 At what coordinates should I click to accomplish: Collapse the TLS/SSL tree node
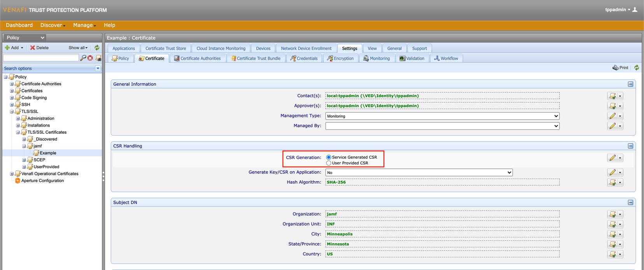[12, 111]
